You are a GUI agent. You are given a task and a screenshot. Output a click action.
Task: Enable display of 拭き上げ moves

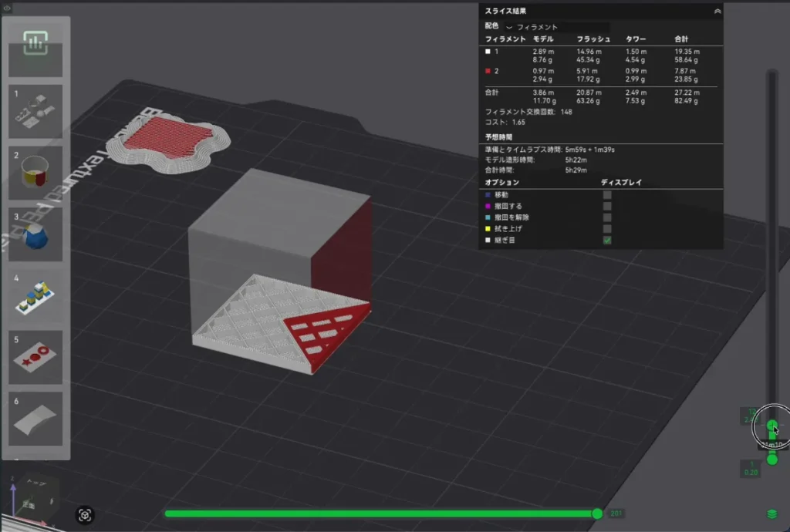(607, 229)
